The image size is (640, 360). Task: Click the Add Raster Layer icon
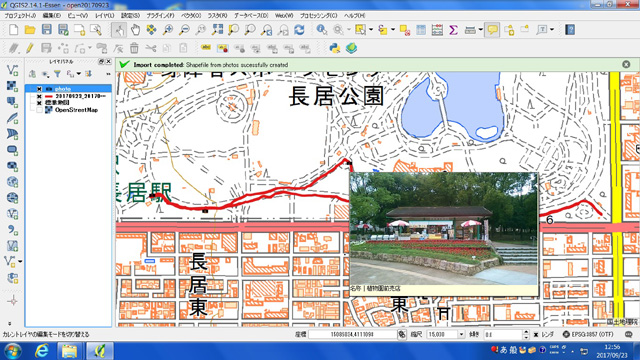point(12,86)
